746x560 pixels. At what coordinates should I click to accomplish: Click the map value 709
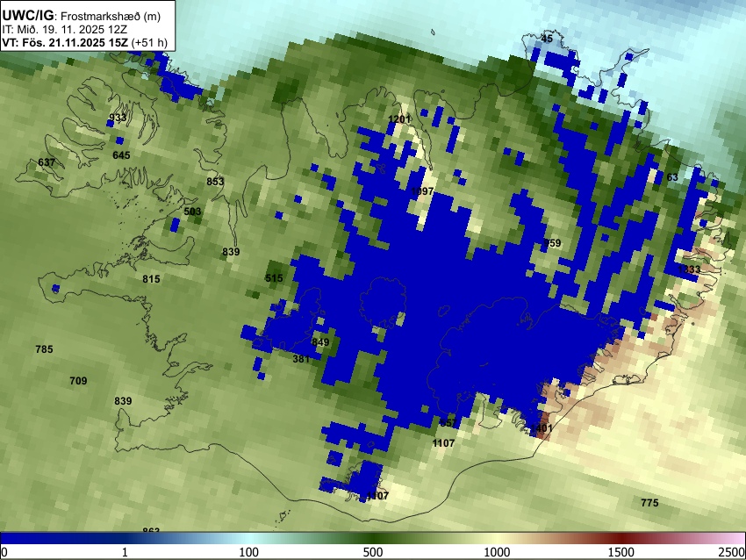[x=78, y=381]
